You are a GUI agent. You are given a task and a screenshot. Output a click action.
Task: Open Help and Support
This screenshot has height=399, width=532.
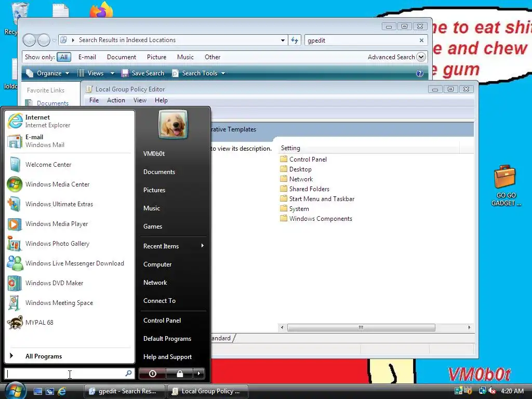(168, 356)
